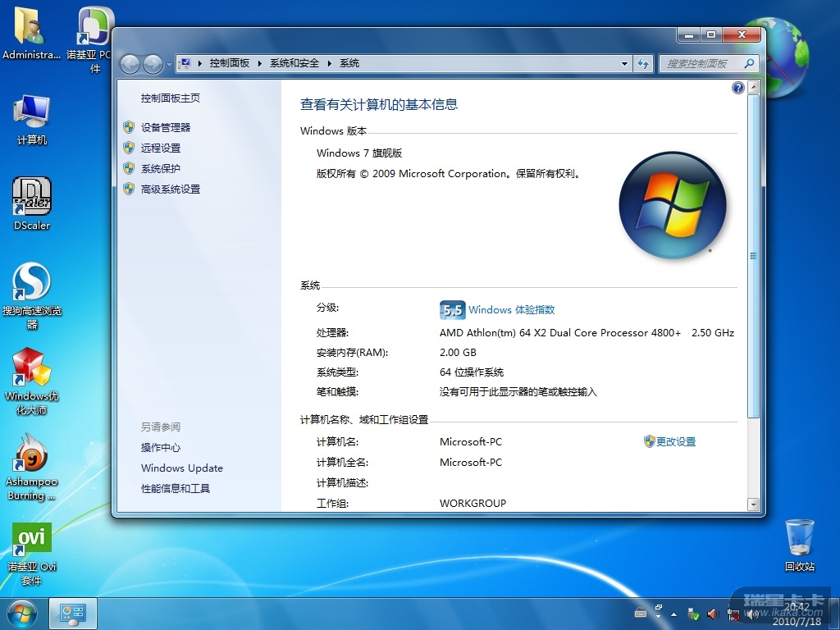The height and width of the screenshot is (630, 840).
Task: Click Windows 体验指数 link
Action: tap(512, 309)
